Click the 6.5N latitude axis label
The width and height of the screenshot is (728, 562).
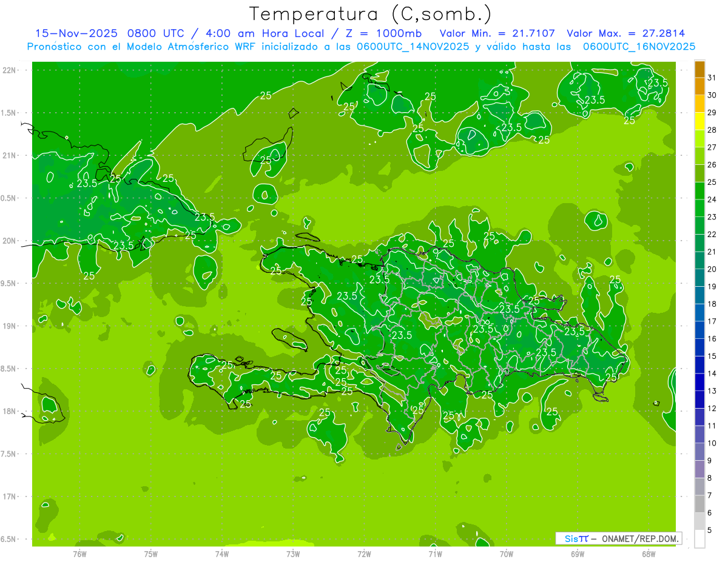click(8, 539)
